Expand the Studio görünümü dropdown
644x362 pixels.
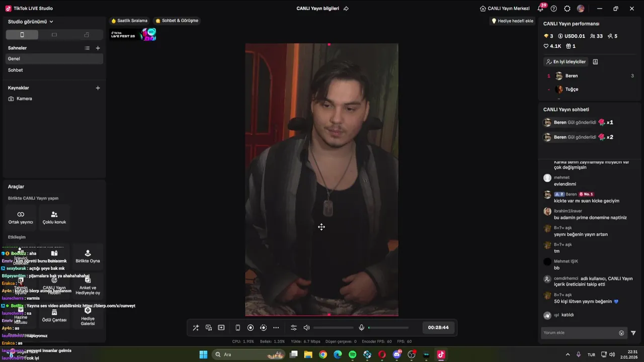pos(31,22)
